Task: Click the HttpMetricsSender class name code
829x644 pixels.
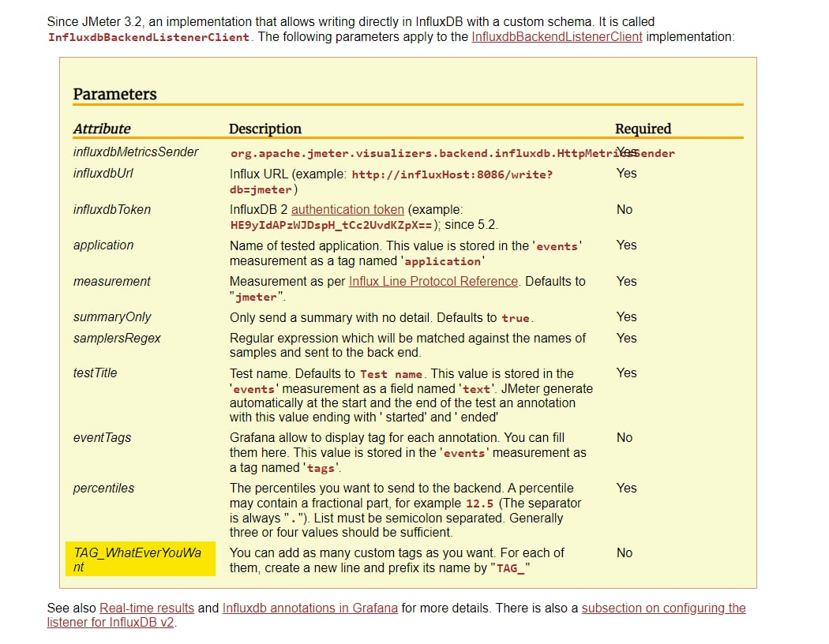Action: point(452,154)
